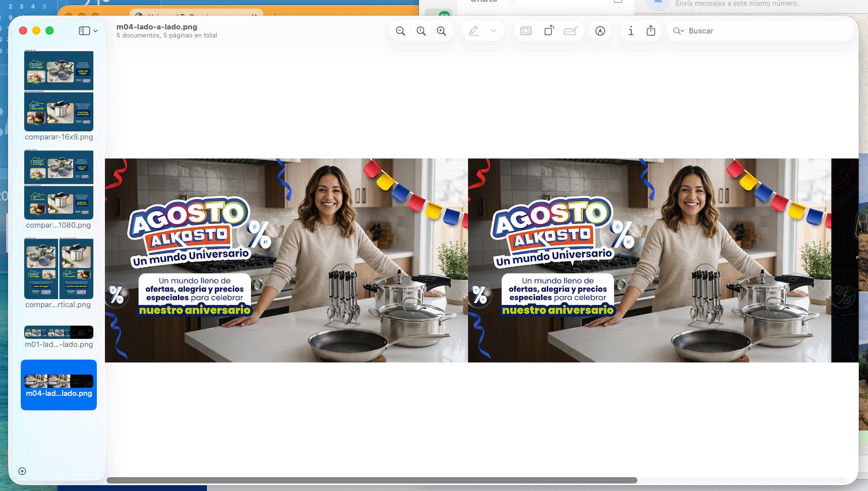This screenshot has height=491, width=868.
Task: Show the Markup toolbar
Action: click(600, 31)
